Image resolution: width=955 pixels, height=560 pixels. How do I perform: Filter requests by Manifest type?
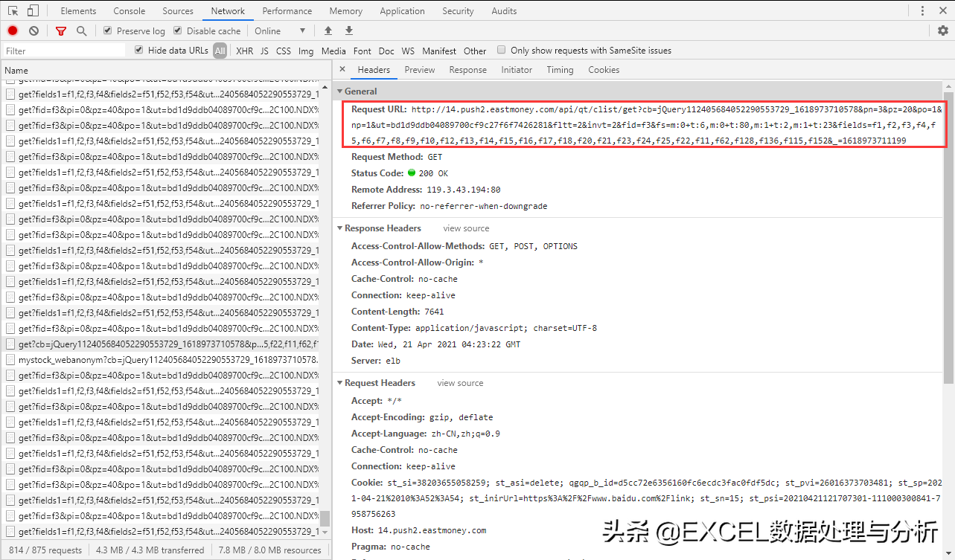pos(439,51)
